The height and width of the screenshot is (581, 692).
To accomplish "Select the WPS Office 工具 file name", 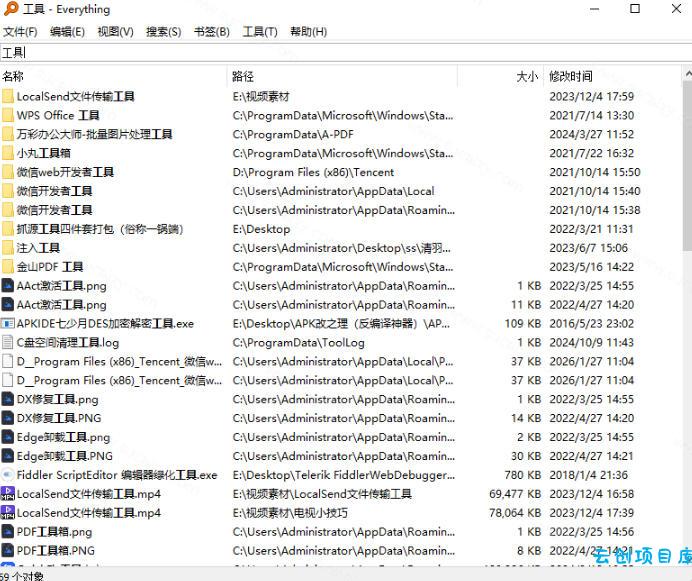I will 58,115.
